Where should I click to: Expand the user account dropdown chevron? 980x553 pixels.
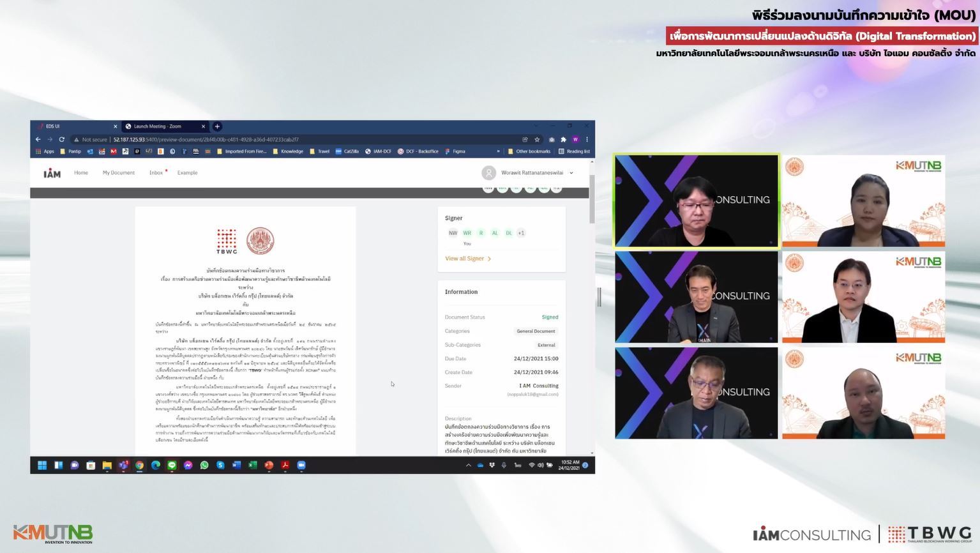pos(571,173)
